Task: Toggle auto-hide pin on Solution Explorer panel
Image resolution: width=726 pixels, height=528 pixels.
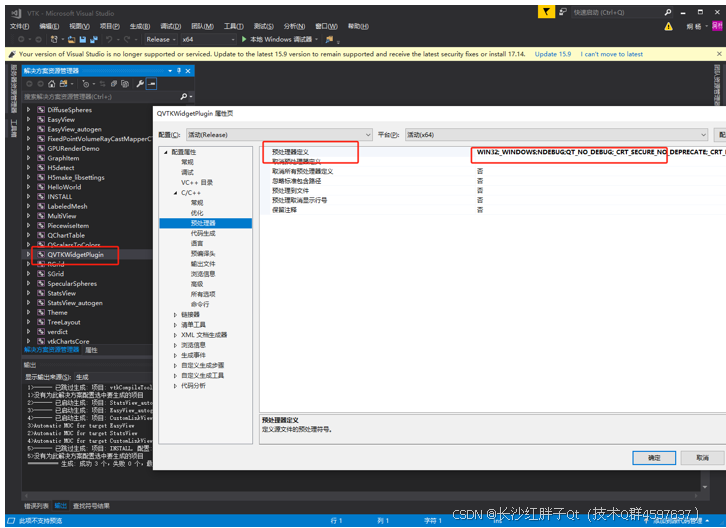Action: coord(179,71)
